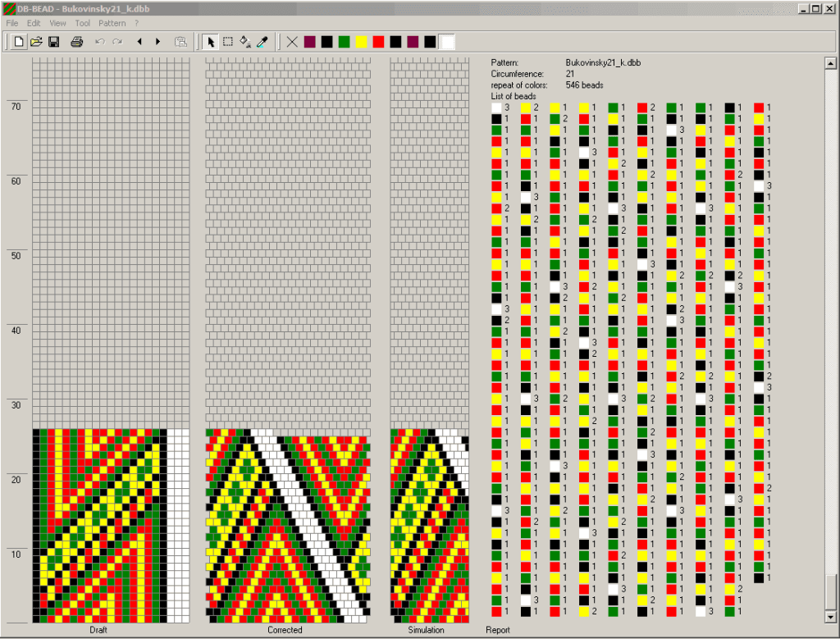This screenshot has height=639, width=840.
Task: Open a file with the folder icon
Action: [x=36, y=42]
